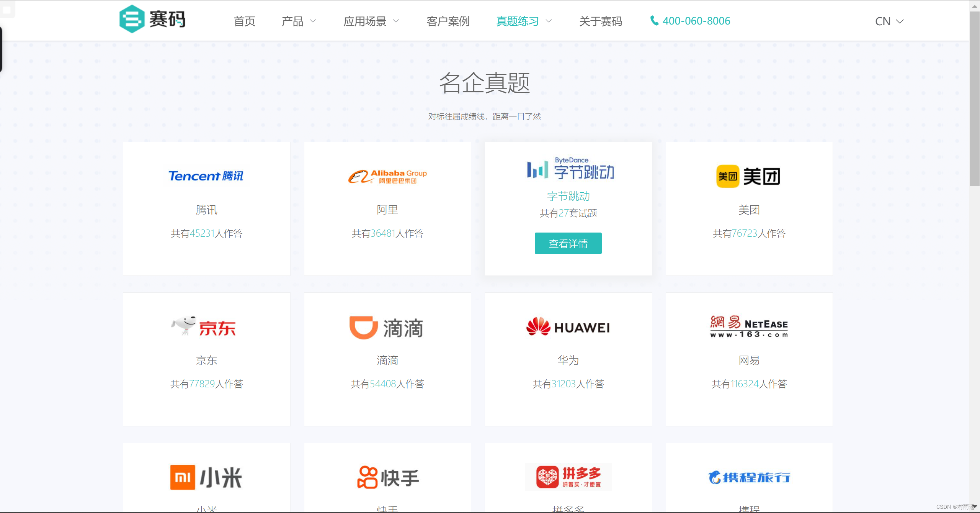Click the 美团 Meituan logo
This screenshot has width=980, height=513.
(748, 176)
